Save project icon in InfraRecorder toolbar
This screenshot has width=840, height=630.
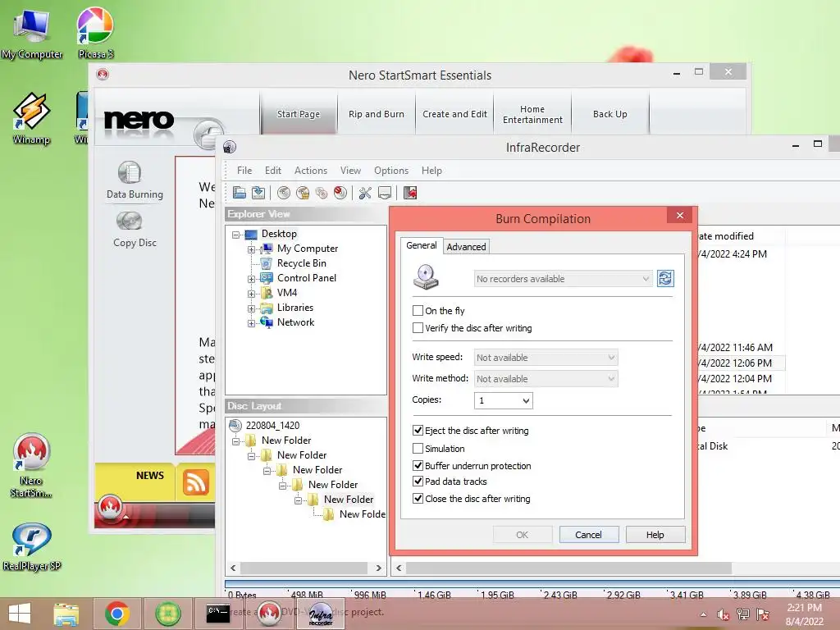(x=258, y=193)
